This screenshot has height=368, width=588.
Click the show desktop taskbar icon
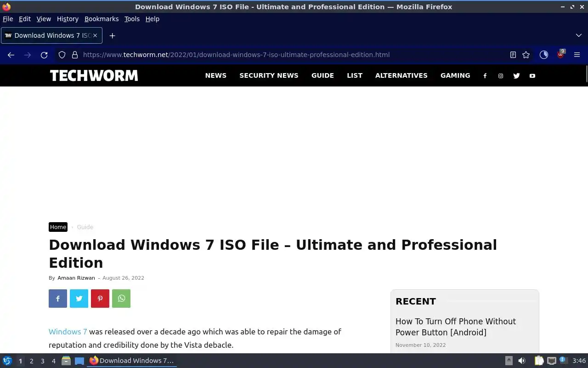(x=79, y=361)
